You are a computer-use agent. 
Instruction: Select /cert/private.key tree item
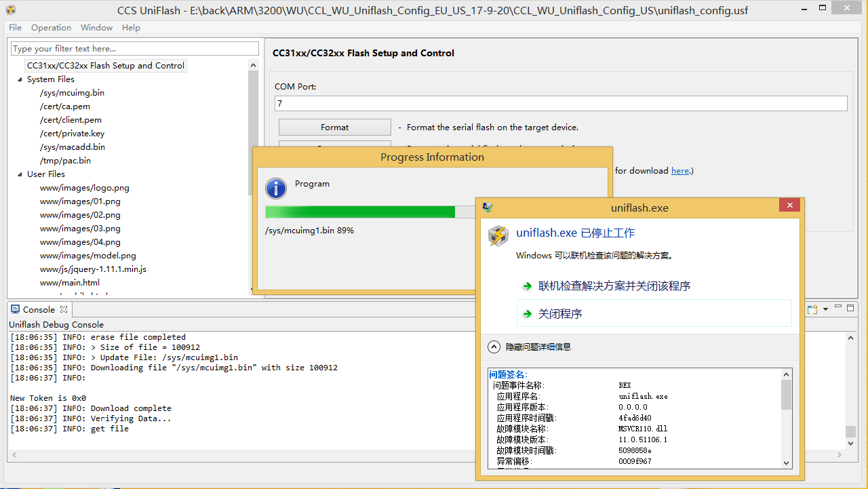pyautogui.click(x=72, y=134)
